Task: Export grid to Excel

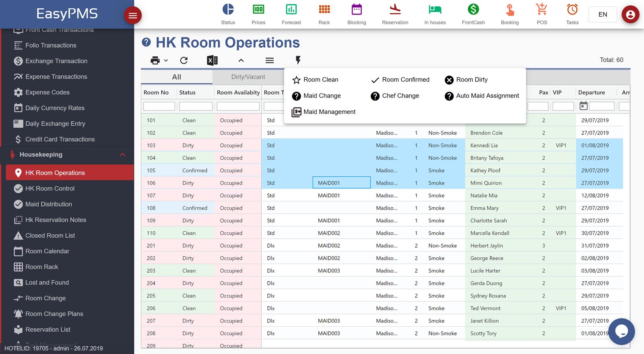Action: pyautogui.click(x=212, y=60)
